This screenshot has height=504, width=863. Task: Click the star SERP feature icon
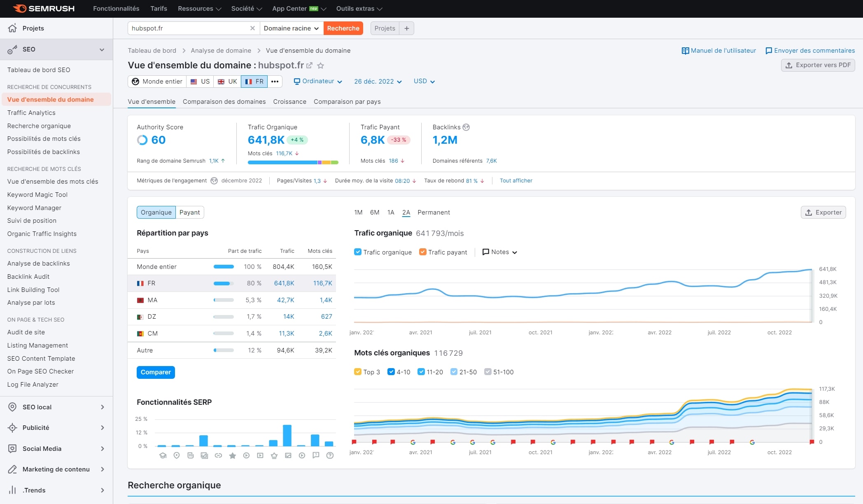232,455
